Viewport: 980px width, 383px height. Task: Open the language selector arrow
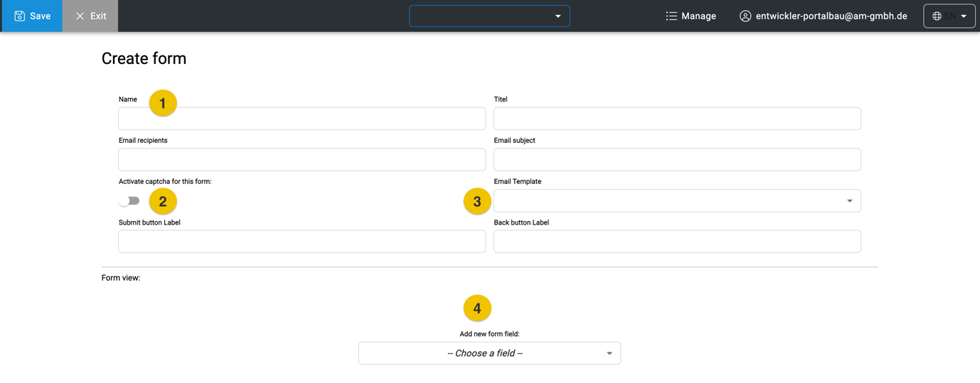coord(964,16)
